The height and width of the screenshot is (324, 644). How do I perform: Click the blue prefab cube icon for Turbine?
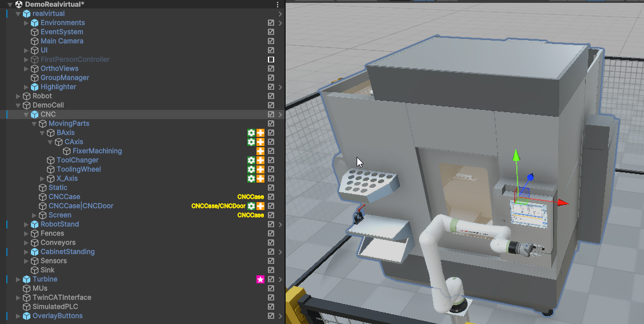(x=26, y=279)
